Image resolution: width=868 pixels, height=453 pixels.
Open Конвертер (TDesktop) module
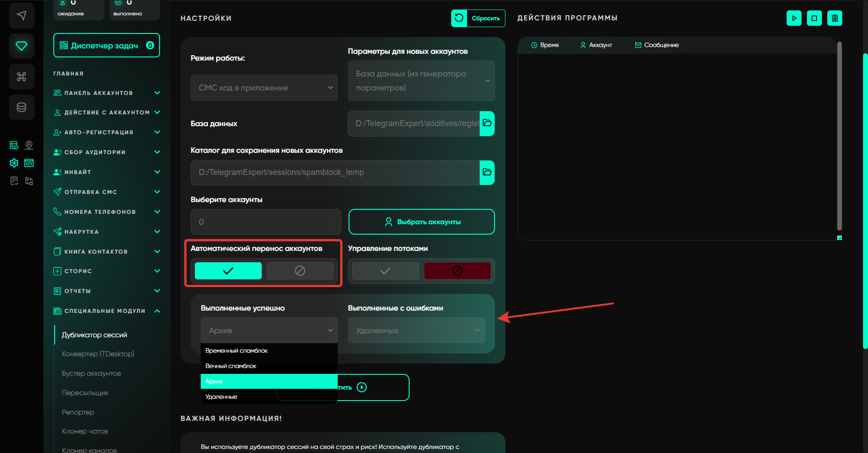[x=98, y=354]
